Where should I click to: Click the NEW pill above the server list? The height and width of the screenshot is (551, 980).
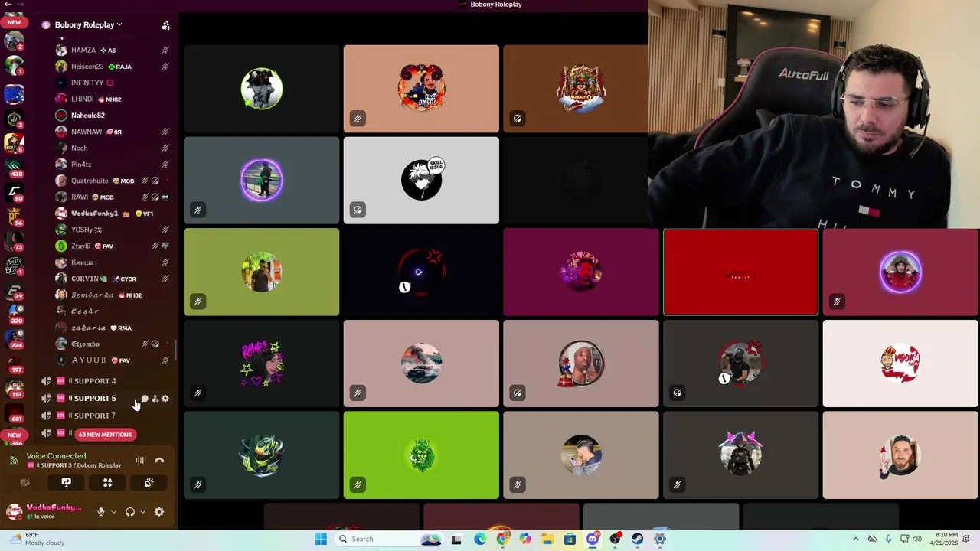14,22
